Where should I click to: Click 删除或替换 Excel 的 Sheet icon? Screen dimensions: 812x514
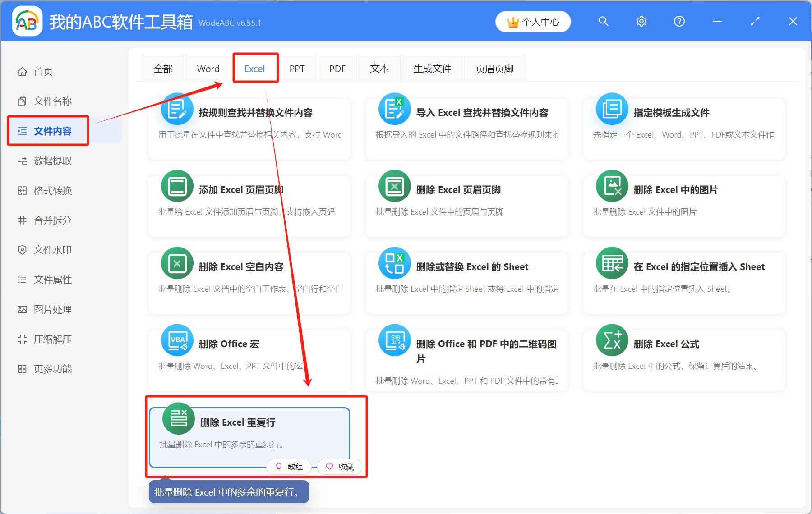click(395, 263)
